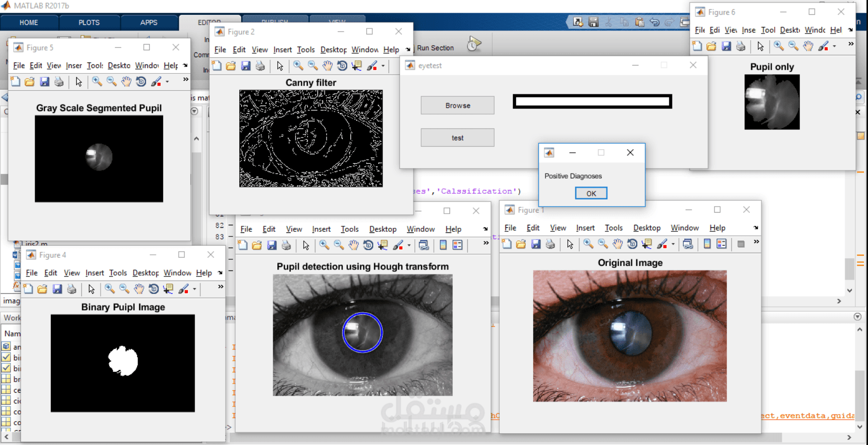Open Tools menu in Figure 1

(x=614, y=228)
